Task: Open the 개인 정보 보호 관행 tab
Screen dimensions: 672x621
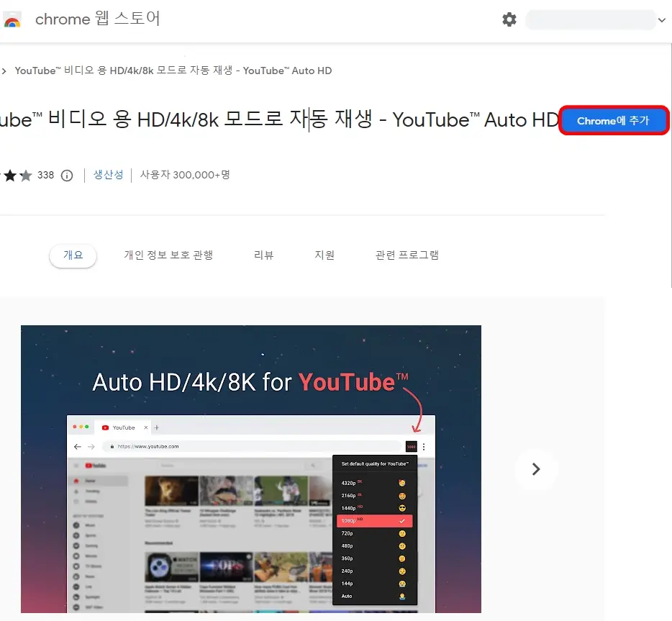Action: 169,254
